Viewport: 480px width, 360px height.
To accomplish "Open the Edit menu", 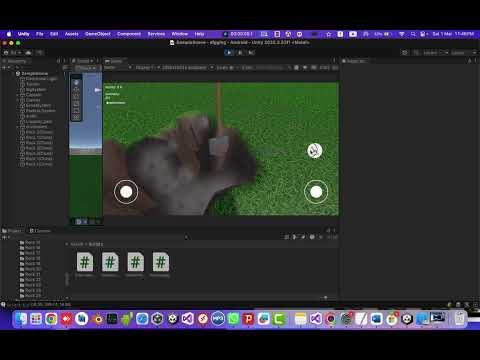I will point(54,34).
